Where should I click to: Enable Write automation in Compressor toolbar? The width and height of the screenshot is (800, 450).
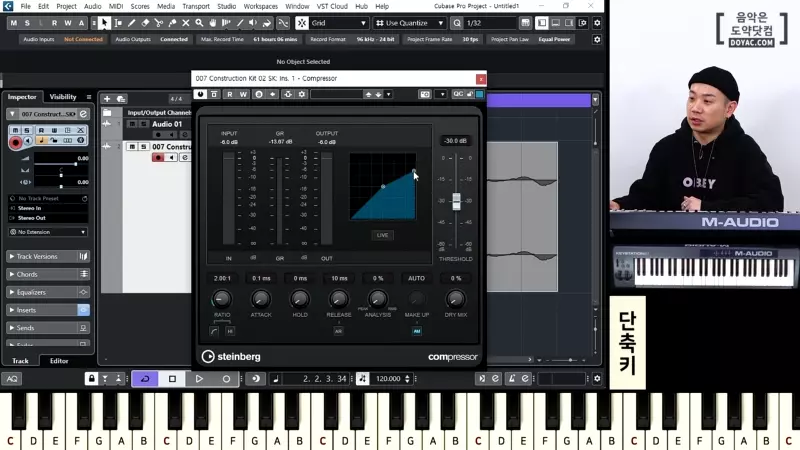pos(243,94)
